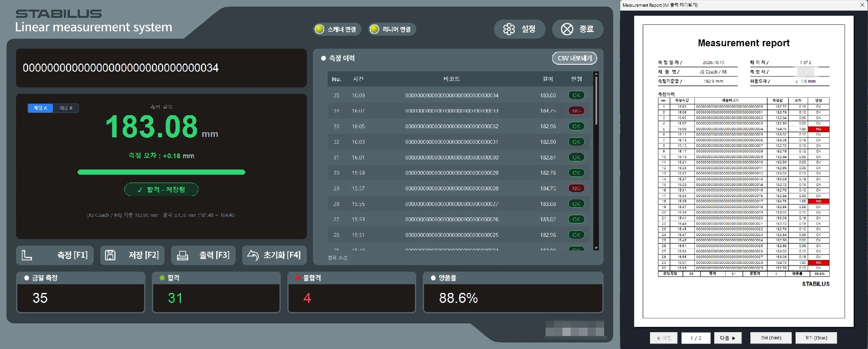Click the 183.08 mm measured length readout
Viewport: 868px width, 349px height.
161,127
